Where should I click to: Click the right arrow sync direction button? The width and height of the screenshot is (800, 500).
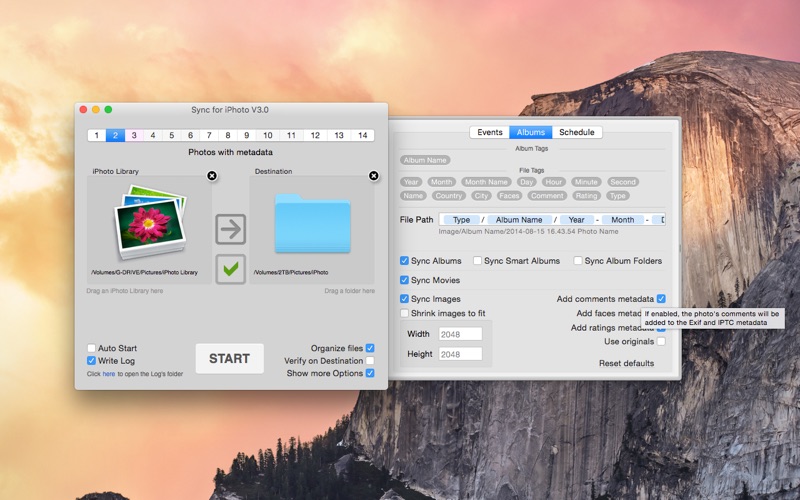point(231,229)
